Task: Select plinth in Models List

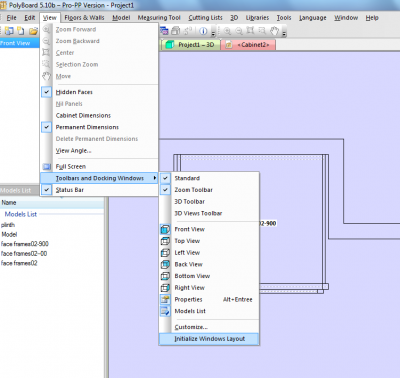Action: (8, 225)
